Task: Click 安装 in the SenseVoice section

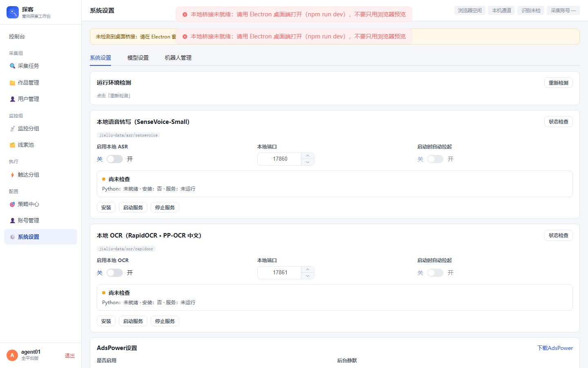Action: coord(106,208)
